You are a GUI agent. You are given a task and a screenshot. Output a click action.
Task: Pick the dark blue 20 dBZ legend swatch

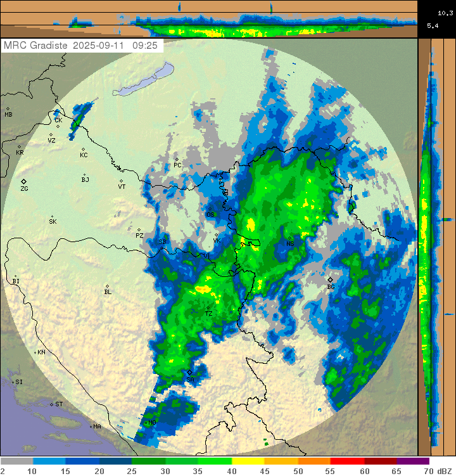[116, 461]
